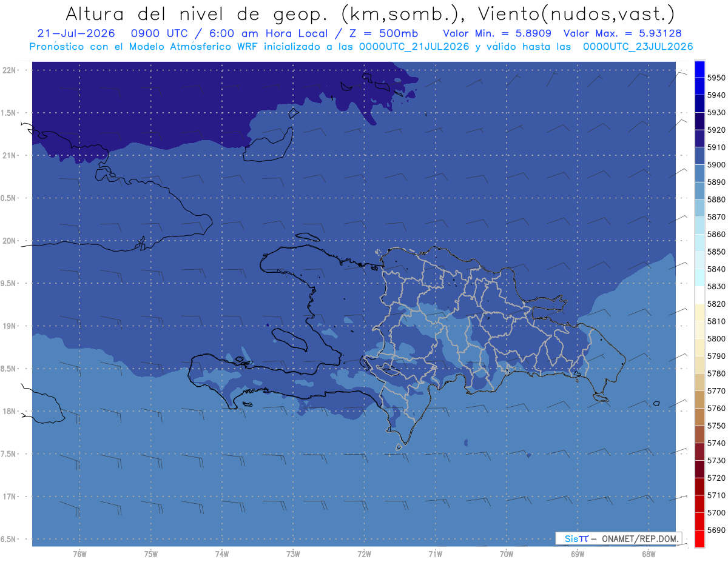The image size is (728, 562).
Task: Click the '18N' latitude label
Action: coord(10,411)
